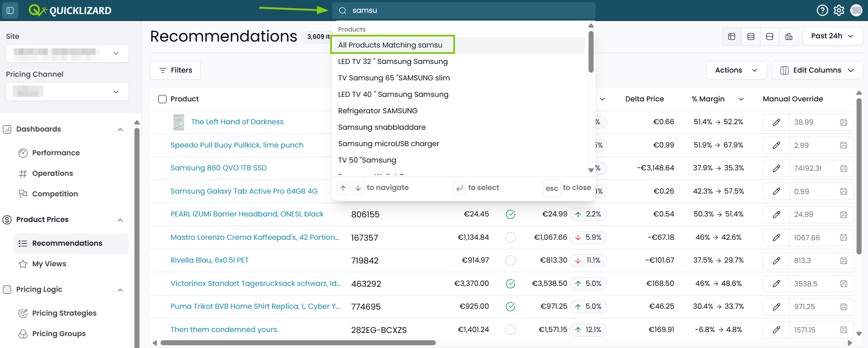Open the Pricing Channel dropdown
Image resolution: width=868 pixels, height=348 pixels.
click(x=67, y=92)
